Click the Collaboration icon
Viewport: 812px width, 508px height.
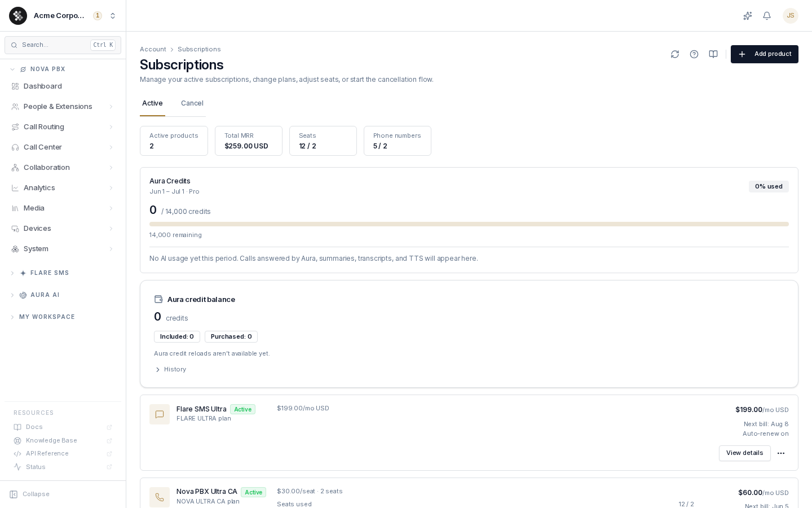[x=15, y=168]
